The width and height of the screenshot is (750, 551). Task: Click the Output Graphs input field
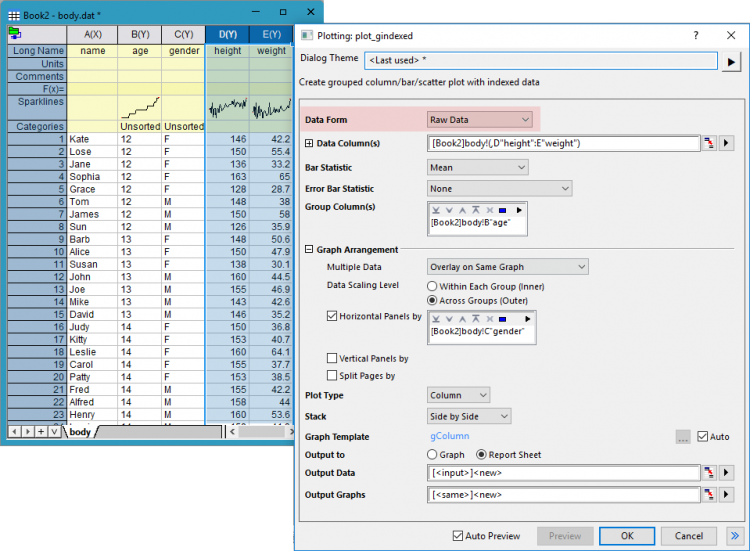[x=563, y=494]
